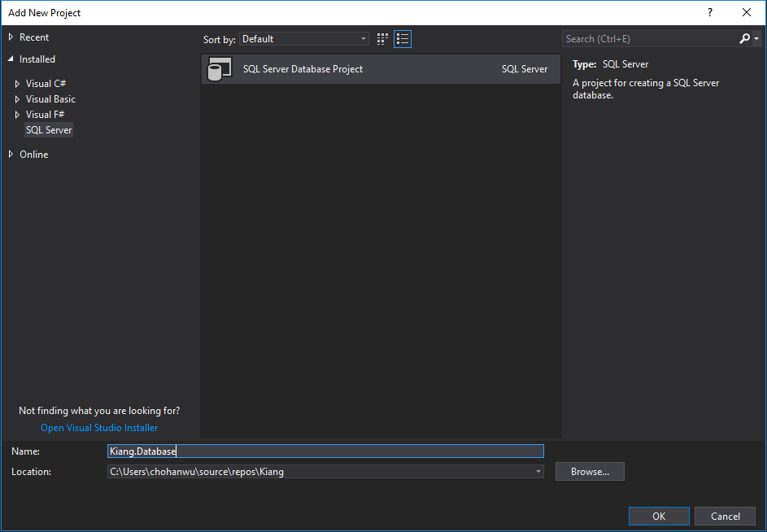
Task: Expand the Visual C# node
Action: pos(17,83)
